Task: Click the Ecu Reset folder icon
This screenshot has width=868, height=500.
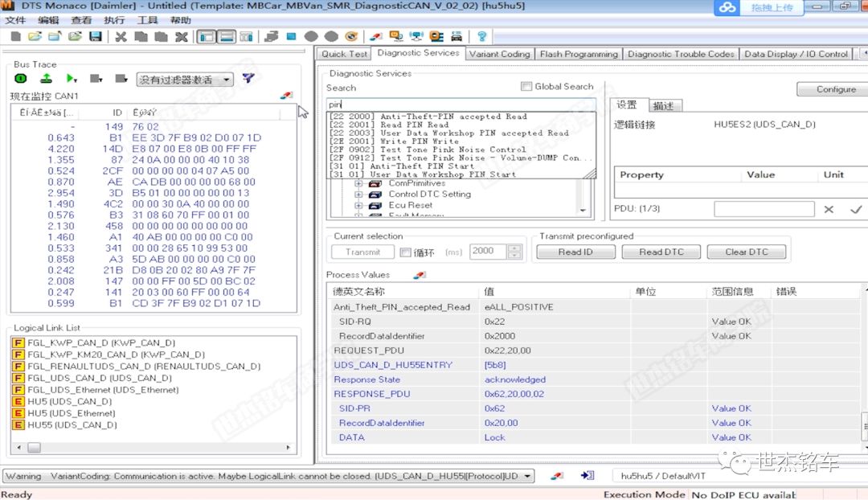Action: (x=375, y=206)
